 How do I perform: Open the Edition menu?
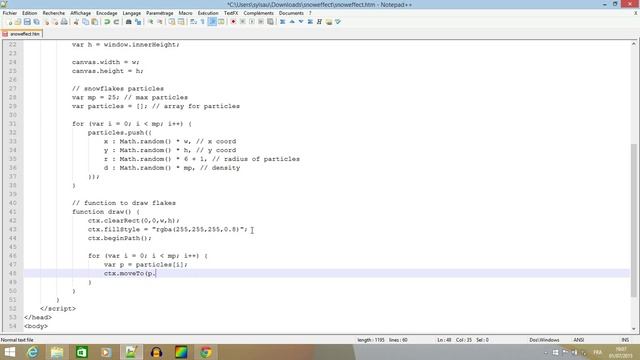point(29,13)
